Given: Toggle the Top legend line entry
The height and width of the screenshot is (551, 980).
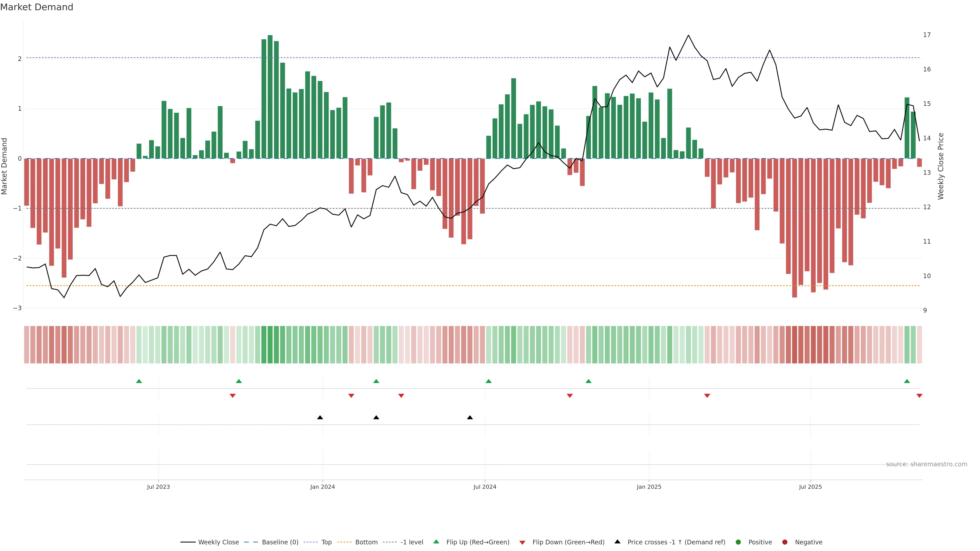Looking at the screenshot, I should [x=326, y=542].
